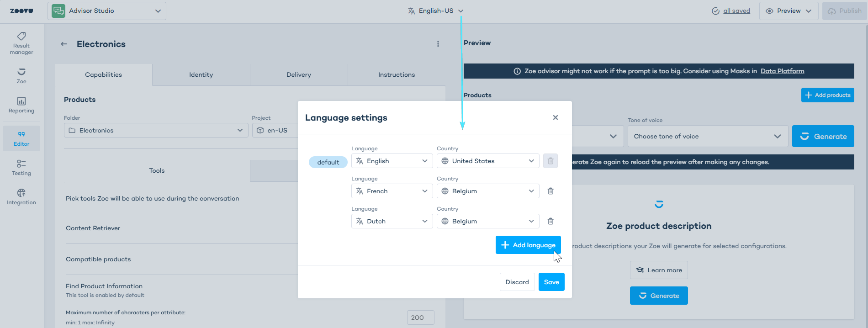This screenshot has width=868, height=328.
Task: Click the default language badge
Action: tap(328, 162)
